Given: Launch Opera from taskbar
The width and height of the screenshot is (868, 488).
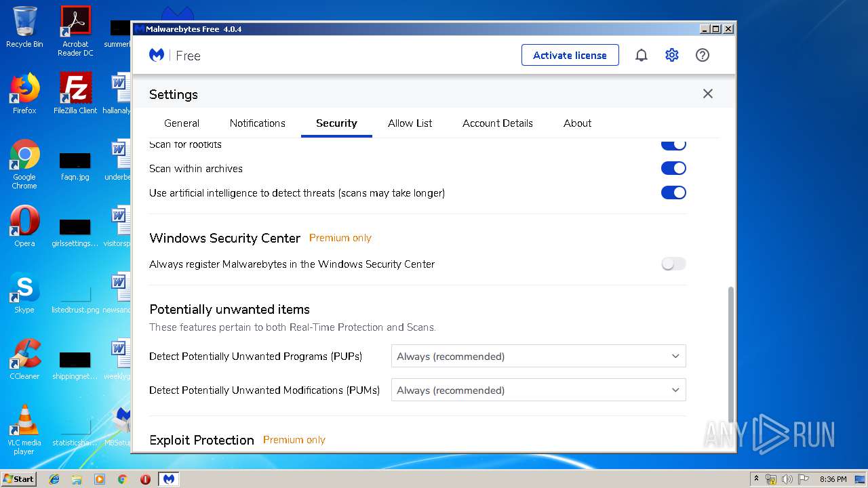Looking at the screenshot, I should point(145,479).
